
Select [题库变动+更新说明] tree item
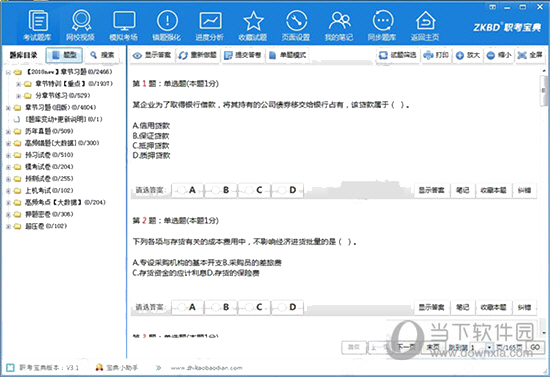[63, 119]
